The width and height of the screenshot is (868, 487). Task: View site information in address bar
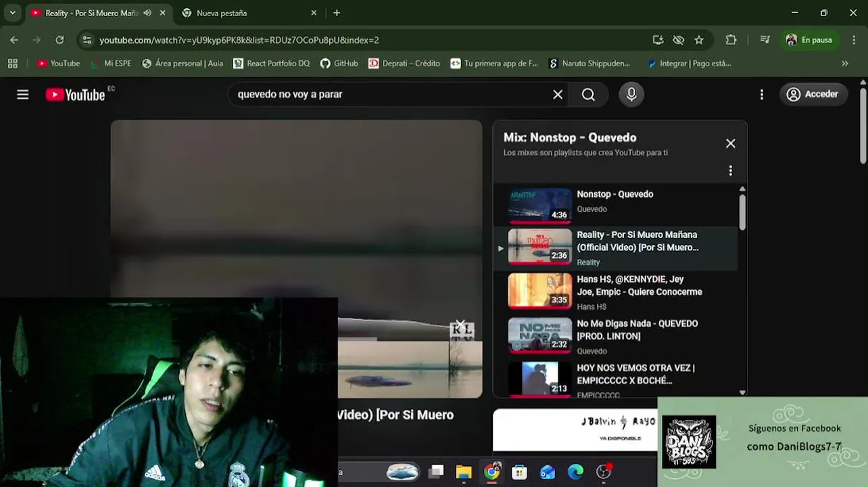[87, 40]
